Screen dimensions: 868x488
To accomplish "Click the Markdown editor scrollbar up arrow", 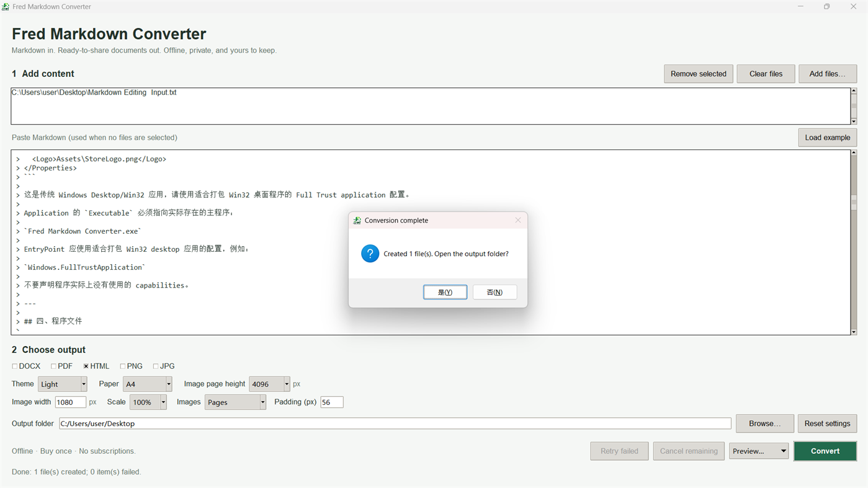I will pyautogui.click(x=854, y=153).
